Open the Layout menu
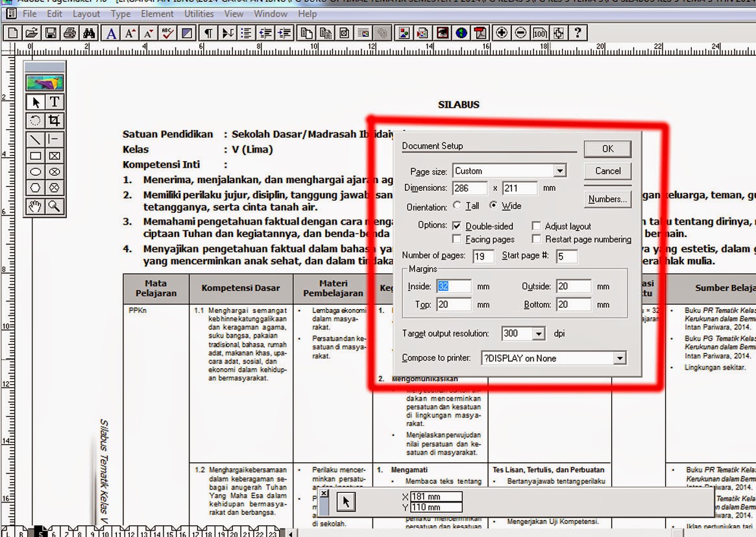Image resolution: width=756 pixels, height=537 pixels. click(x=85, y=13)
